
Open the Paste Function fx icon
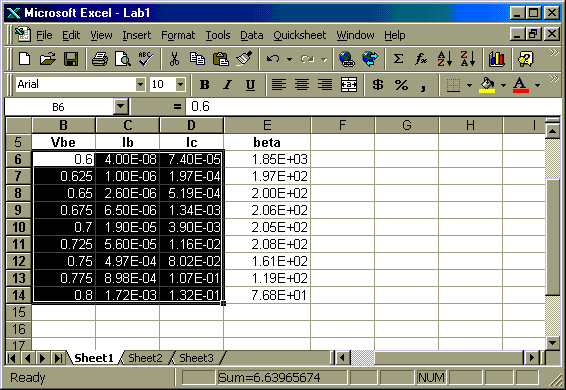tap(421, 59)
